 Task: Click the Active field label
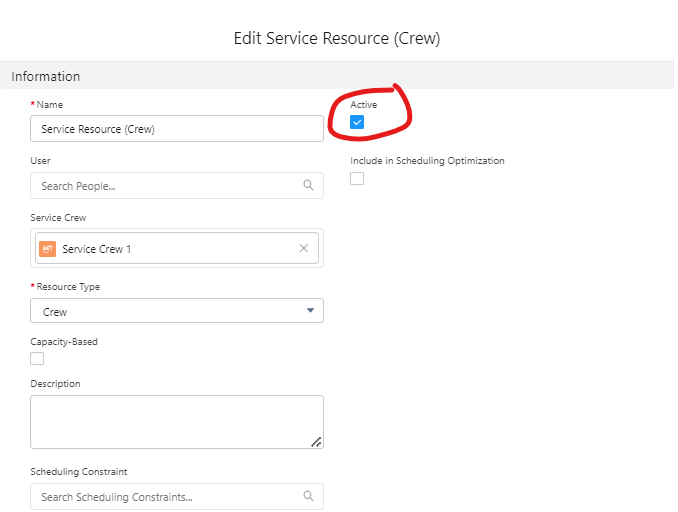pyautogui.click(x=364, y=105)
